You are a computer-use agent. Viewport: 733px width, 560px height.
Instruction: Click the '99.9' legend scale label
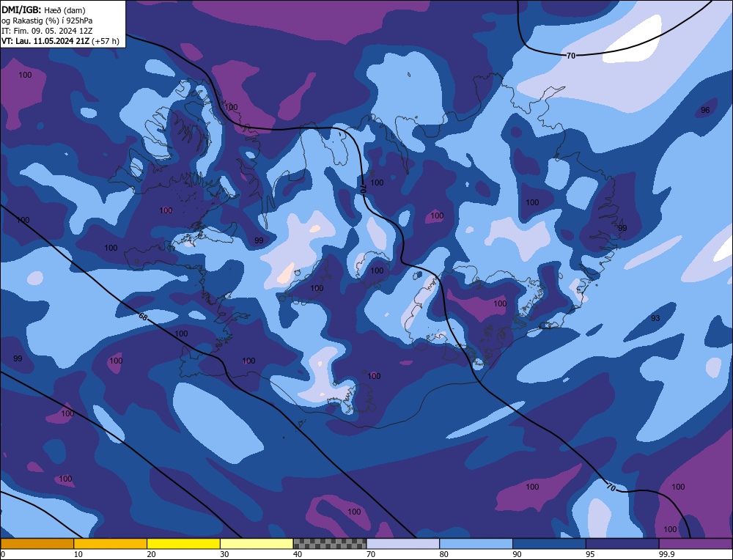666,554
